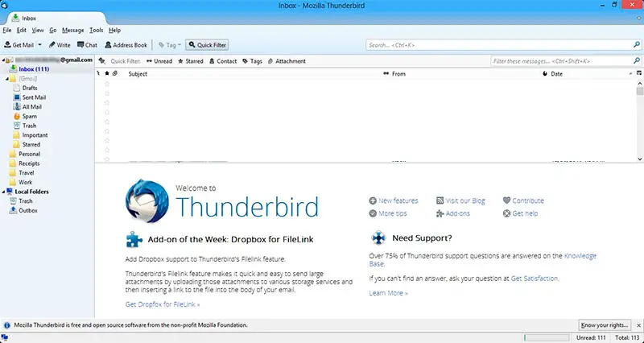Open the Outbox folder
This screenshot has width=644, height=343.
pyautogui.click(x=28, y=211)
